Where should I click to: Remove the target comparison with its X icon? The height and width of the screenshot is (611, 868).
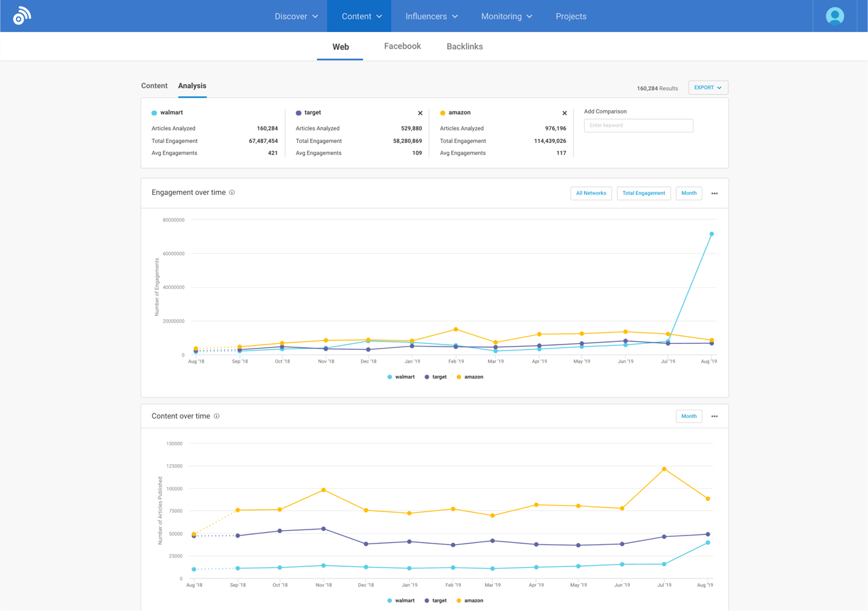(x=419, y=113)
